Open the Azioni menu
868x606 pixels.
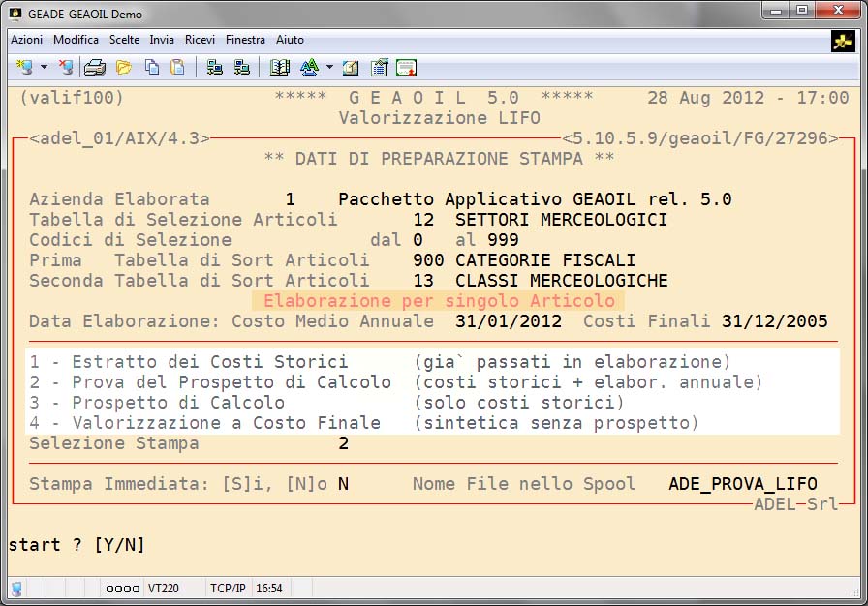[x=26, y=40]
